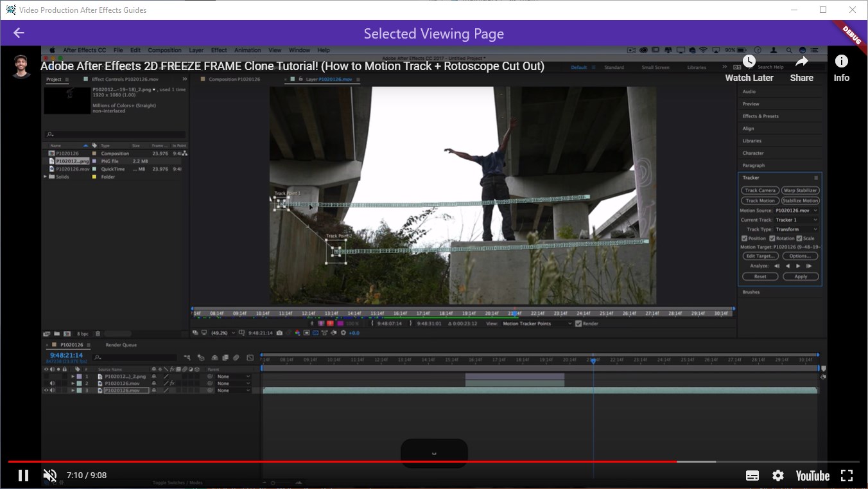Switch to the Project panel tab
868x489 pixels.
(x=54, y=80)
